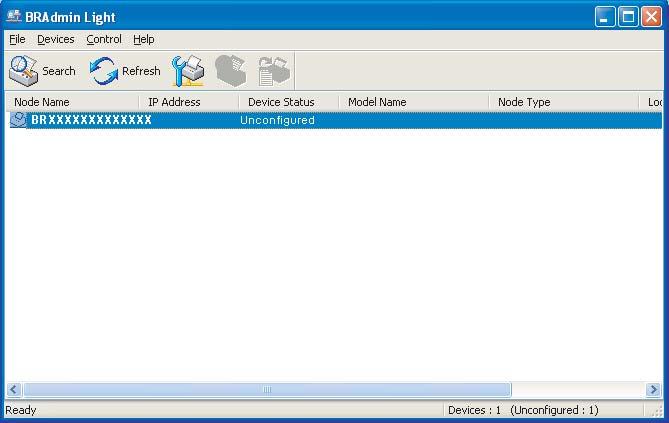The image size is (669, 423).
Task: Sort by IP Address column header
Action: (x=189, y=102)
